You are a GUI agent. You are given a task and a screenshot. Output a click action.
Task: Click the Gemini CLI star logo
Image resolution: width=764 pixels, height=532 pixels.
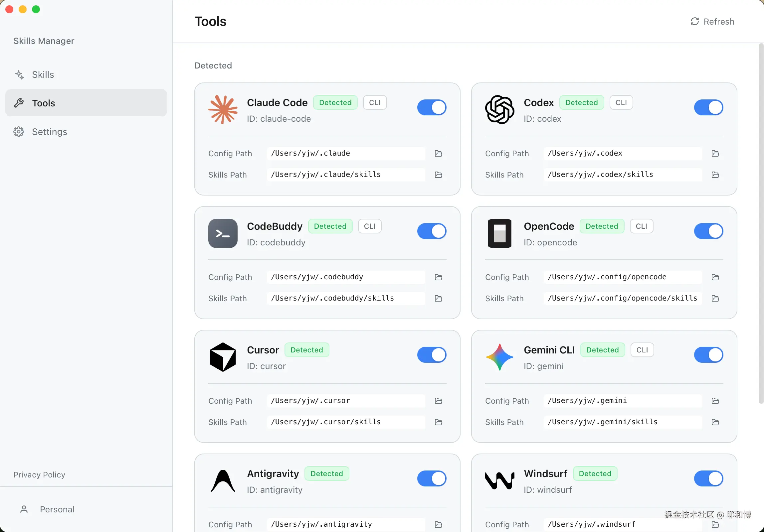(499, 357)
